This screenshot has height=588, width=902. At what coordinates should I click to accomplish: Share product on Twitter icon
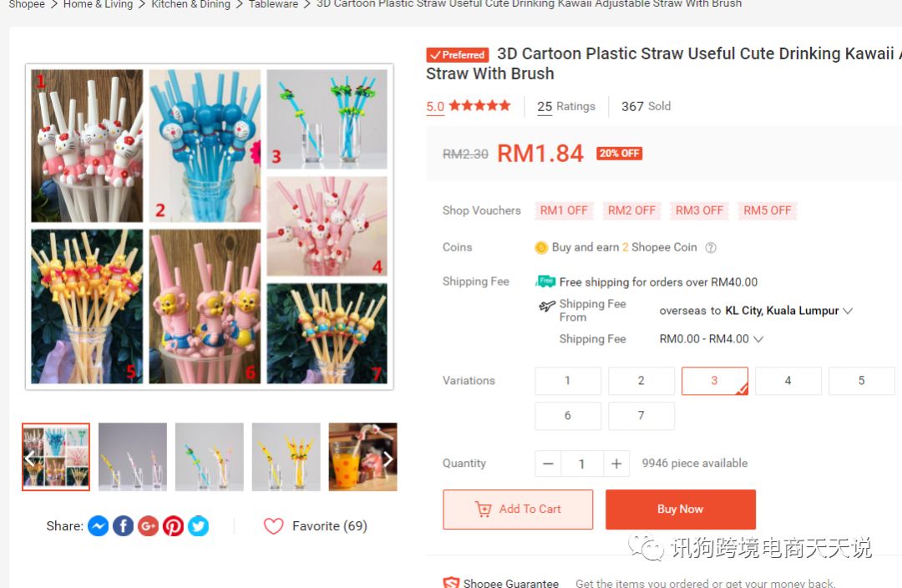pos(199,526)
